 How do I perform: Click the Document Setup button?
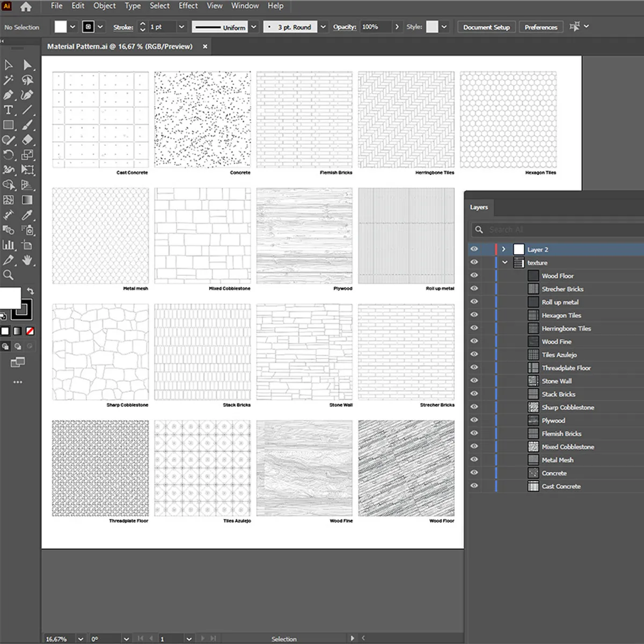[486, 26]
